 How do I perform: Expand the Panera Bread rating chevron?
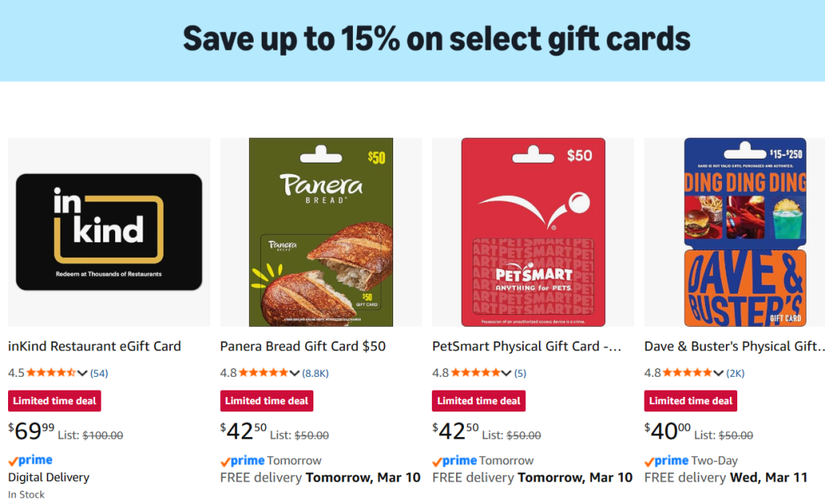pyautogui.click(x=294, y=373)
